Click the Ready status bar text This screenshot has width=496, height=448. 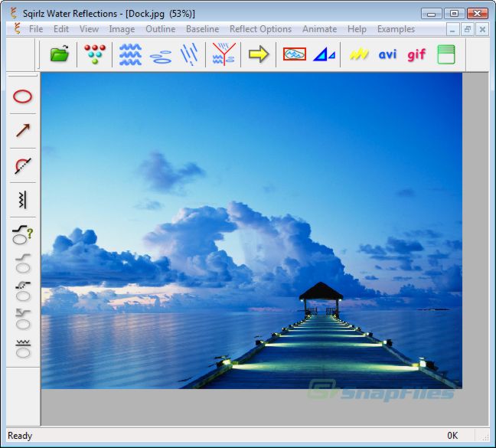click(20, 436)
